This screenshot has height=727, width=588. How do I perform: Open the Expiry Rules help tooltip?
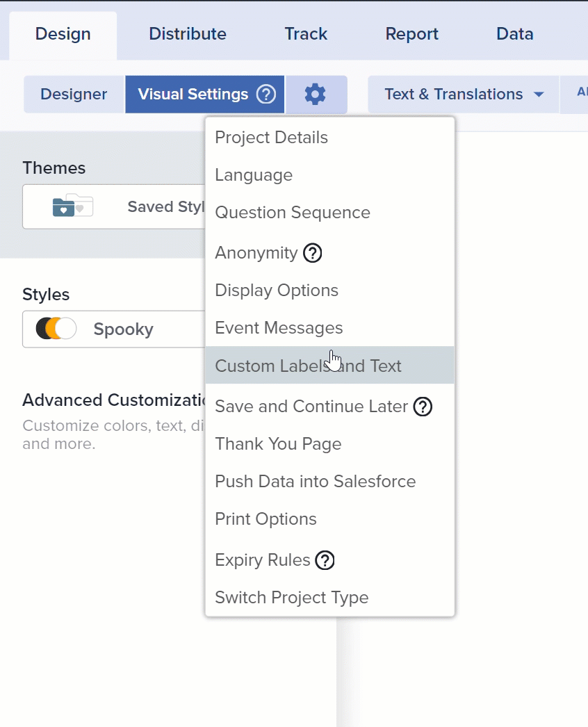325,560
